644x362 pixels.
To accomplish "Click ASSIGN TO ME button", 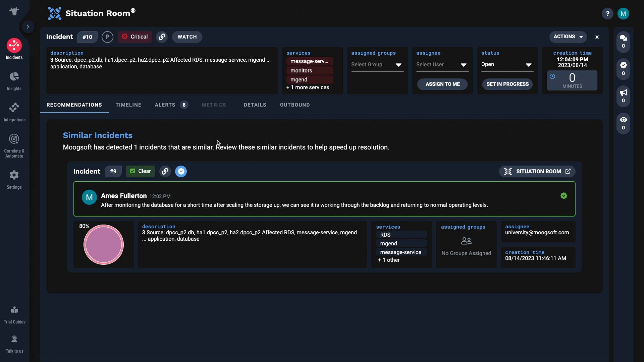I will pyautogui.click(x=442, y=84).
